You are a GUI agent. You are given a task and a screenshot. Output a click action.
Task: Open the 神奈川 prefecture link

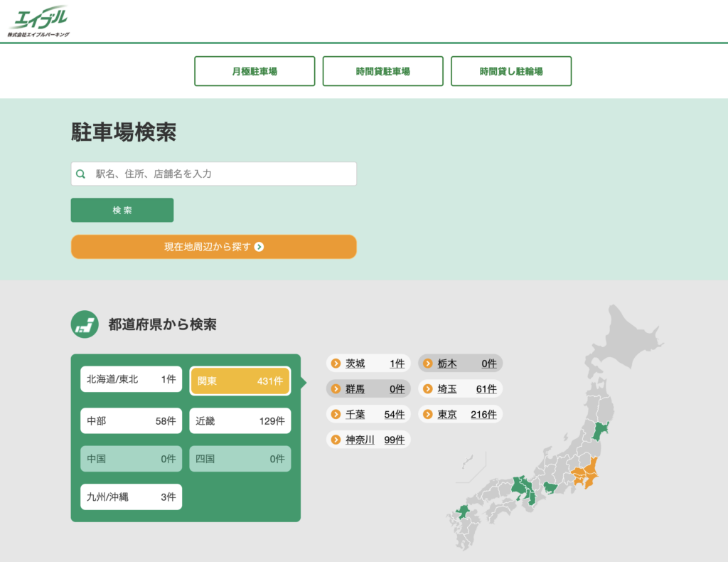[368, 440]
